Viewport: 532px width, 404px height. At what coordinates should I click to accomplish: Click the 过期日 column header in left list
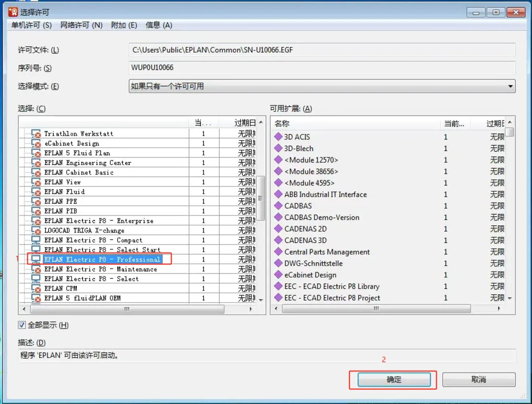238,123
